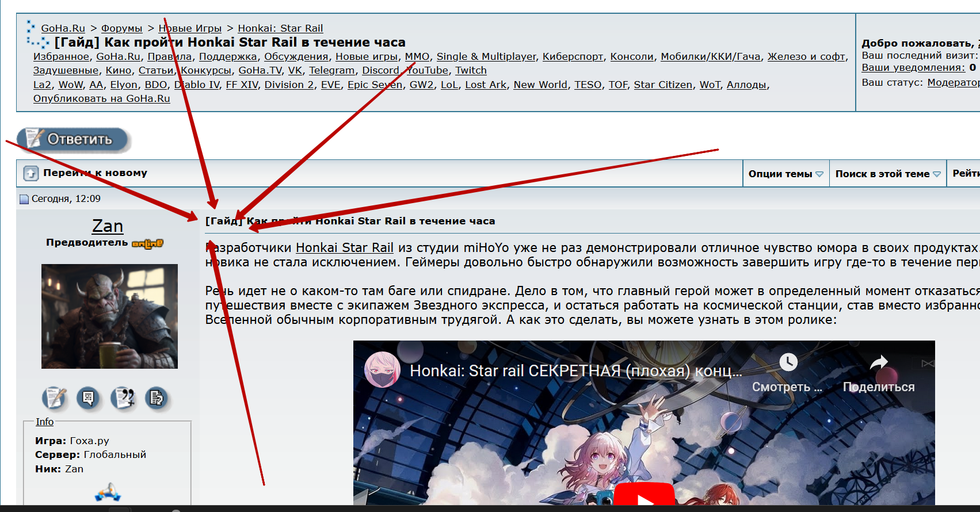
Task: Click the Перейти к новому icon
Action: click(30, 173)
